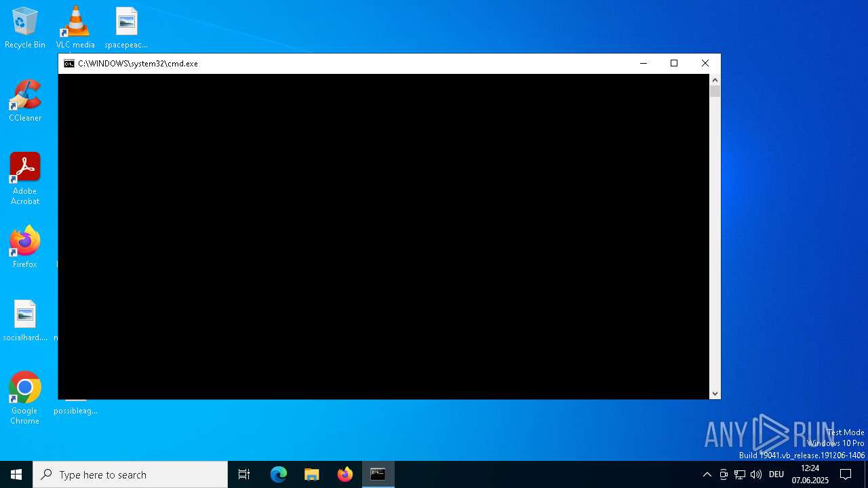Viewport: 868px width, 488px height.
Task: Open Adobe Acrobat desktop shortcut
Action: tap(25, 179)
